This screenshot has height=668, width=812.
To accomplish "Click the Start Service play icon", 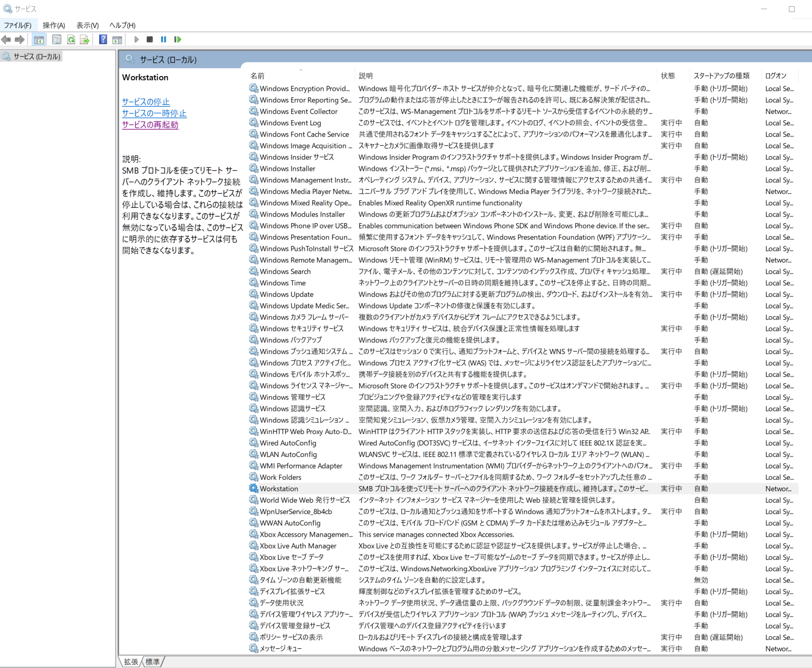I will point(137,39).
